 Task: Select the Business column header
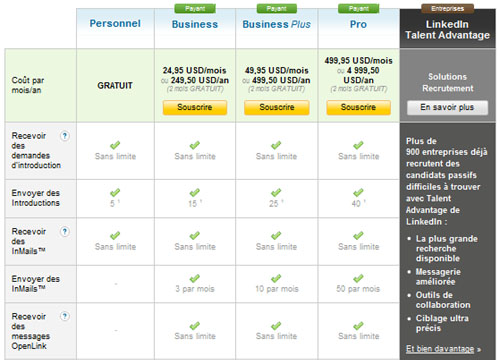pos(195,24)
